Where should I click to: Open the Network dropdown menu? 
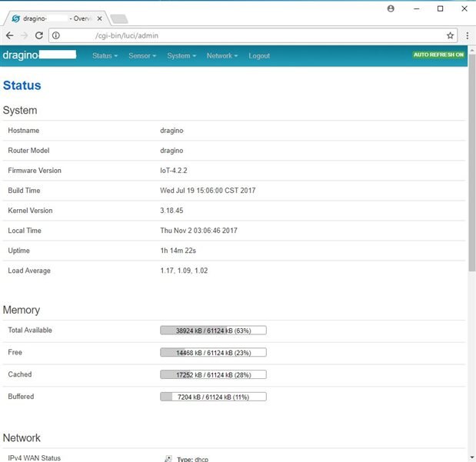[222, 56]
